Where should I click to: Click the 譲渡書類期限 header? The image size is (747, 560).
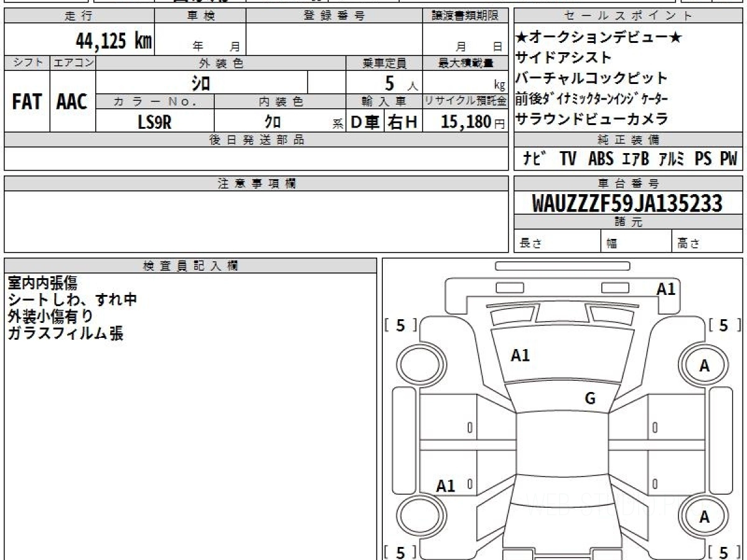pos(465,16)
